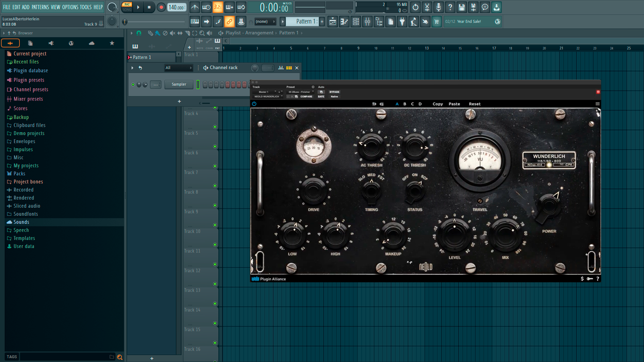Select the playlist mute tool
Screen dimensions: 644x362
173,33
